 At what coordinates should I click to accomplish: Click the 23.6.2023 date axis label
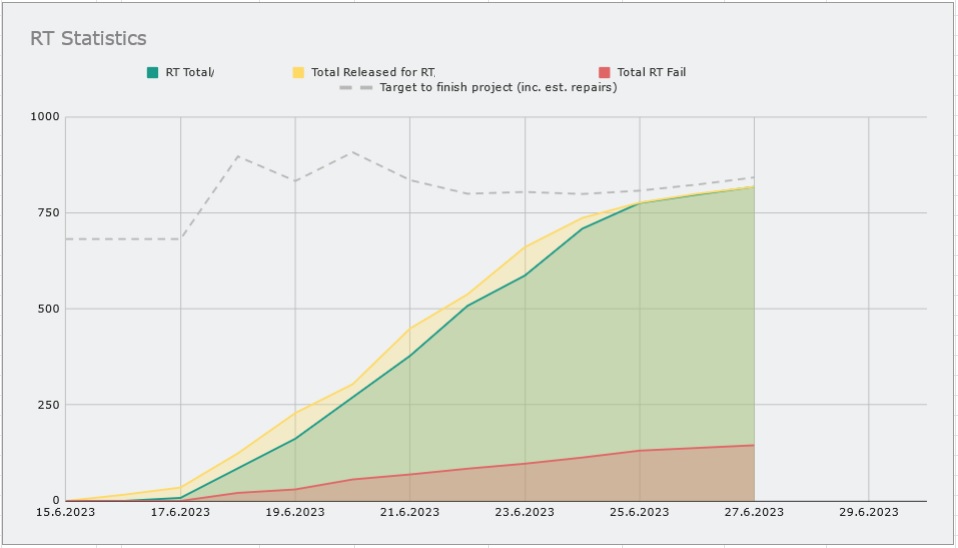(524, 512)
